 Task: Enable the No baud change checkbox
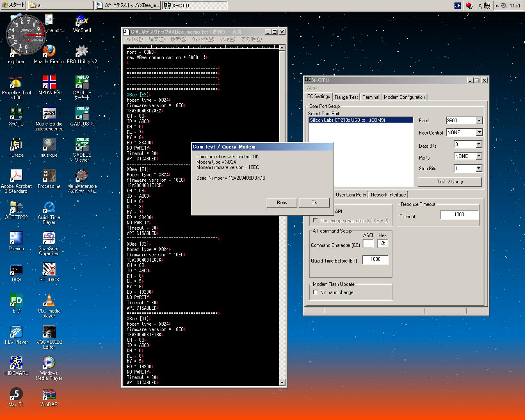click(x=315, y=292)
